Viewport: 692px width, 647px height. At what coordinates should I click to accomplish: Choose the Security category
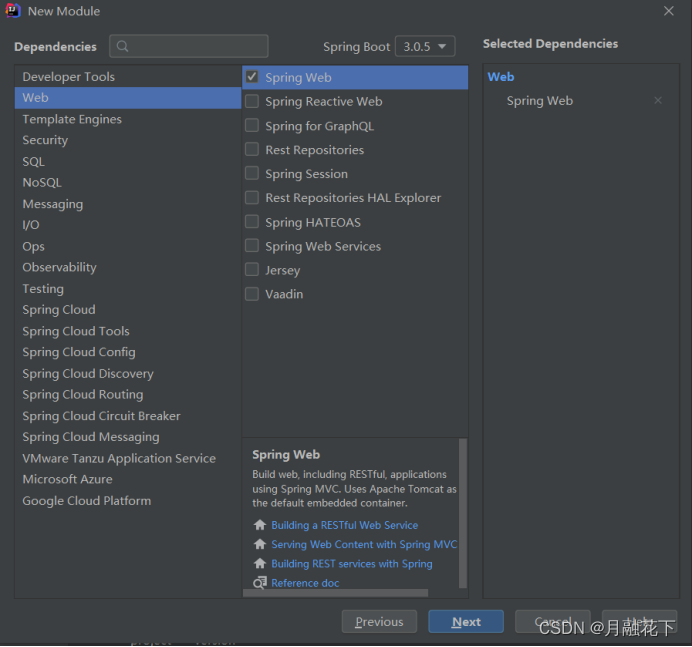tap(128, 140)
